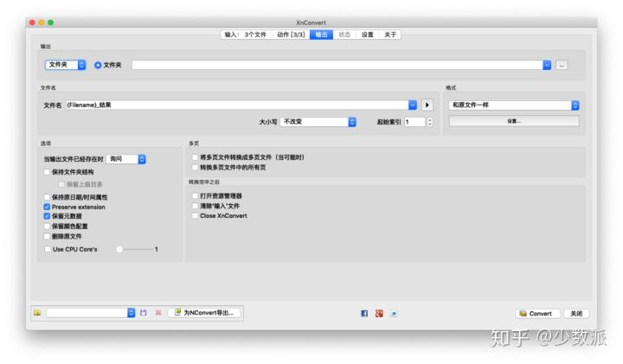Switch to the 输入: 3个文件 tab

[x=246, y=35]
